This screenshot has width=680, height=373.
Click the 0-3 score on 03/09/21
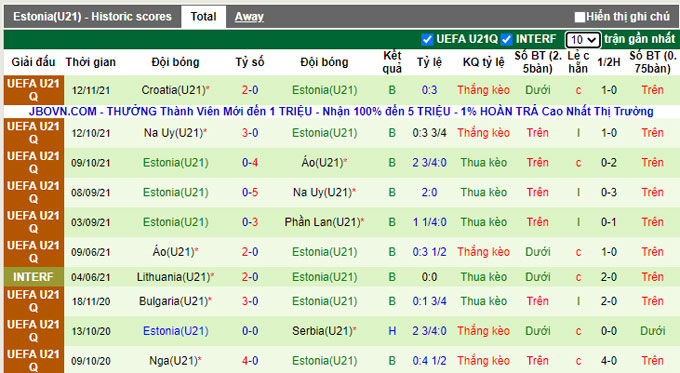tap(250, 222)
